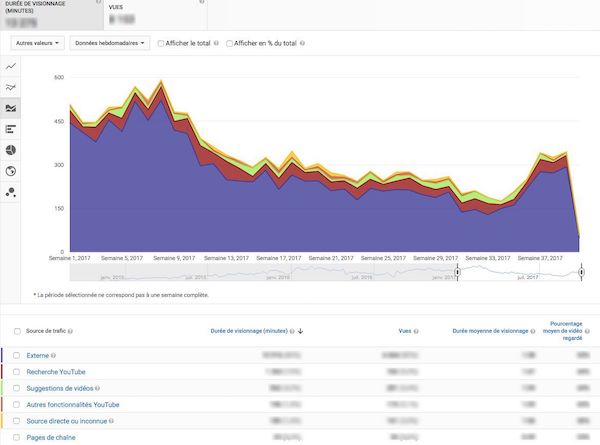The height and width of the screenshot is (445, 600).
Task: Switch to the bar chart view
Action: coord(11,129)
